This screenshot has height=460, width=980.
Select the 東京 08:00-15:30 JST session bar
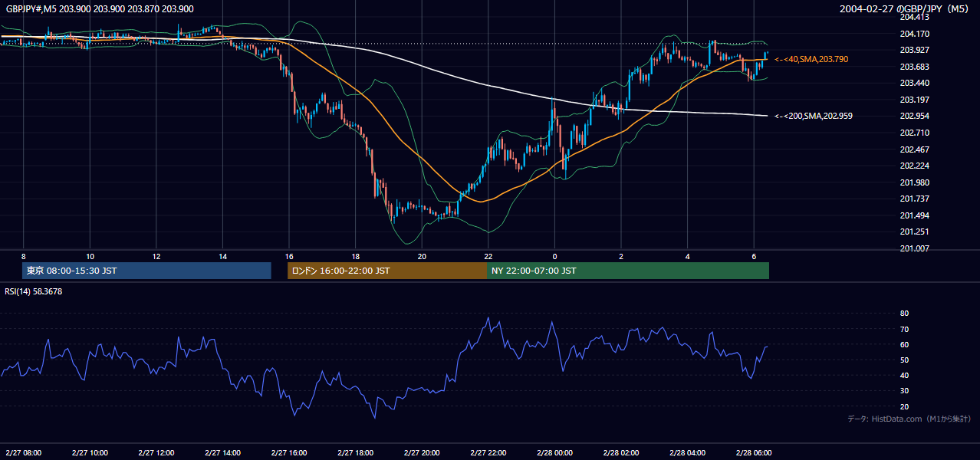click(x=146, y=271)
